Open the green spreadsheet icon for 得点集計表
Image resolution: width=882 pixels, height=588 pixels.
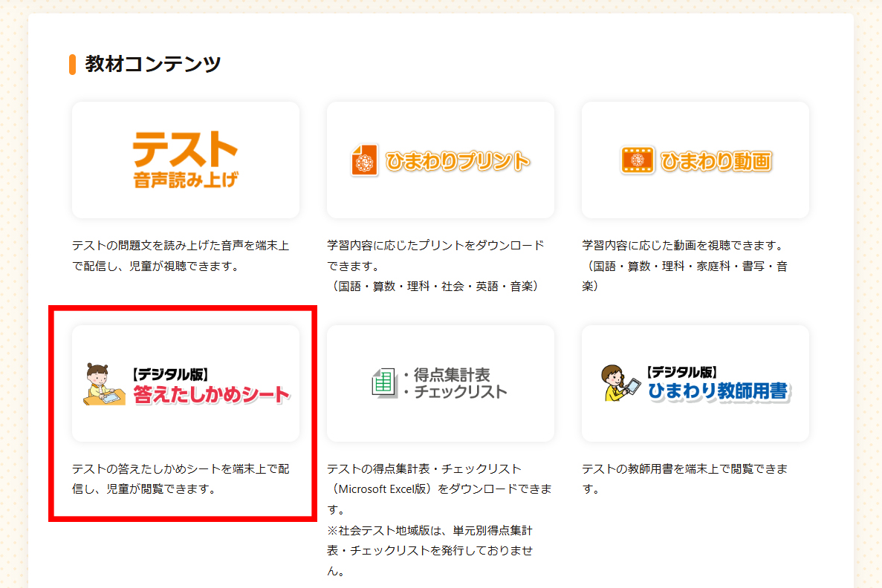coord(384,382)
